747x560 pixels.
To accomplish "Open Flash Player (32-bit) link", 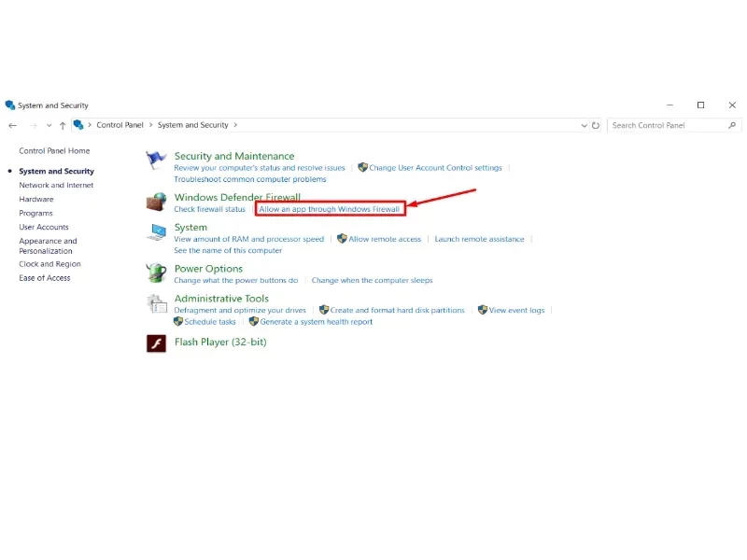I will click(220, 343).
